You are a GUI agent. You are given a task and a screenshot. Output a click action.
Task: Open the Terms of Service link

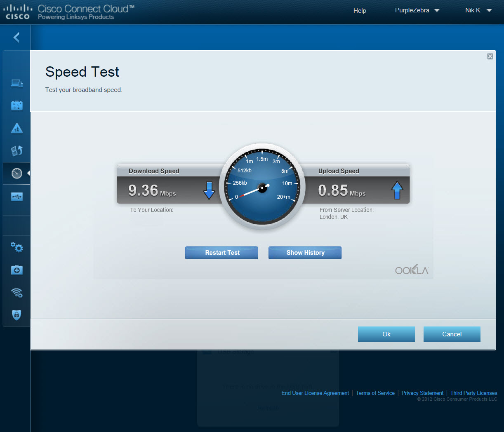375,393
